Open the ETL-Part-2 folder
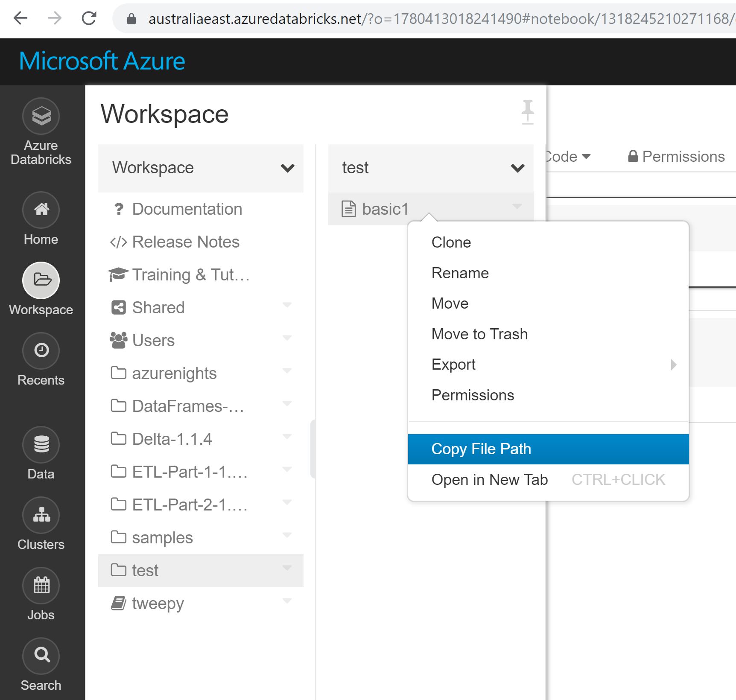The image size is (736, 700). (x=201, y=505)
